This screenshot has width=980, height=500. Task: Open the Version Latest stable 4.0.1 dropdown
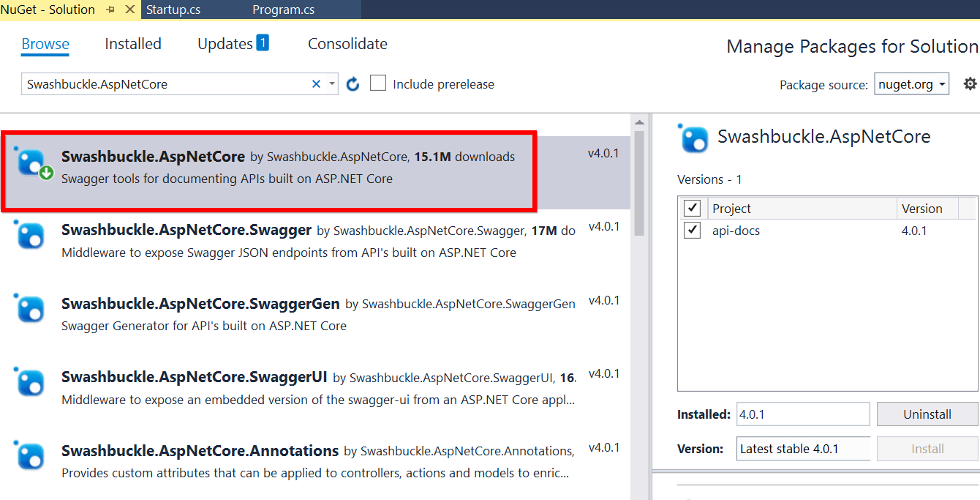coord(803,449)
